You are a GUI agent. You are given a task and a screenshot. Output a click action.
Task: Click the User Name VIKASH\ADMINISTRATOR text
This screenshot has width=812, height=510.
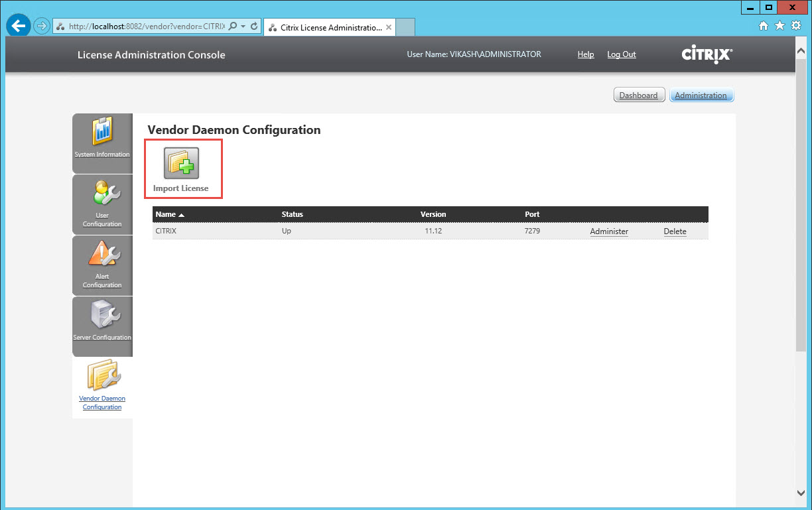click(x=474, y=54)
